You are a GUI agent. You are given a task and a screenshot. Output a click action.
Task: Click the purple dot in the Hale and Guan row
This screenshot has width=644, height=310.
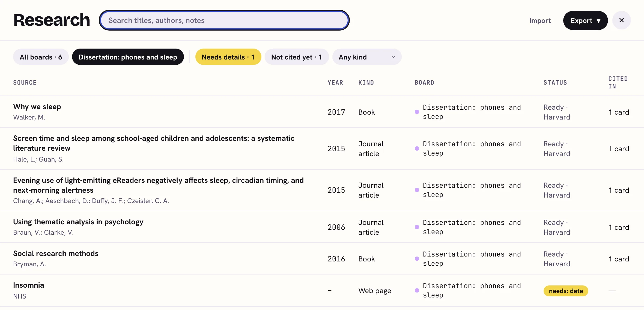point(417,148)
